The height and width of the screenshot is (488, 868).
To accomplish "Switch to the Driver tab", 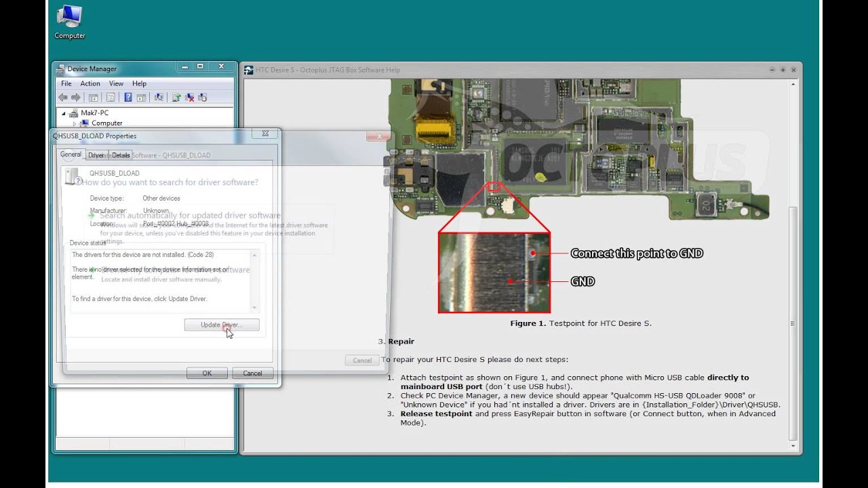I will (96, 155).
